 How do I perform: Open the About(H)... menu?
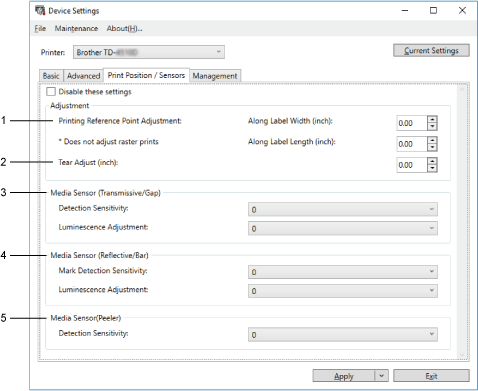124,29
